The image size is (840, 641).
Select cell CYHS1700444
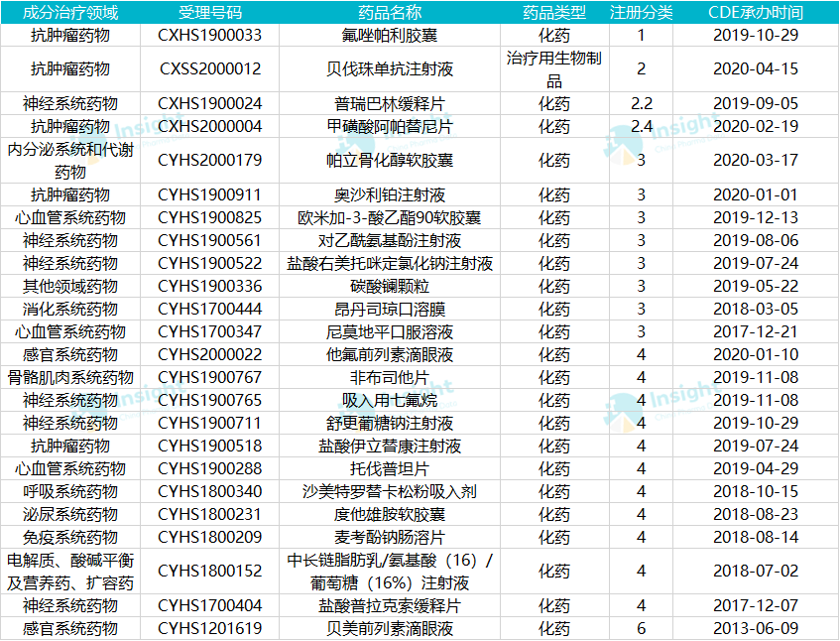210,310
